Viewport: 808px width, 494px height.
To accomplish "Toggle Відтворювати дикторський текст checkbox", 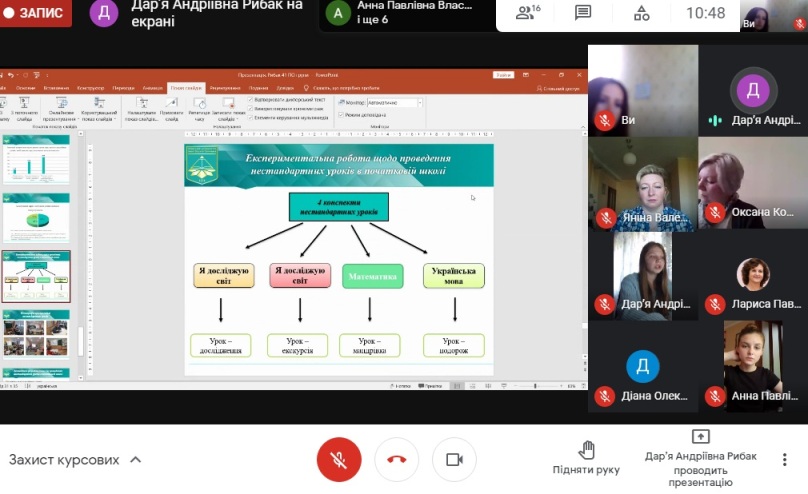I will (x=250, y=99).
